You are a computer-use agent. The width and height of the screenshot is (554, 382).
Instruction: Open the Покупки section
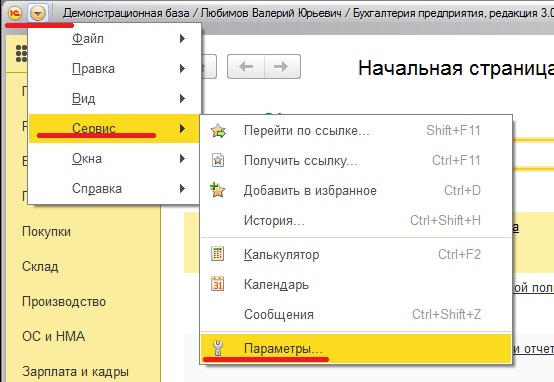(x=46, y=232)
